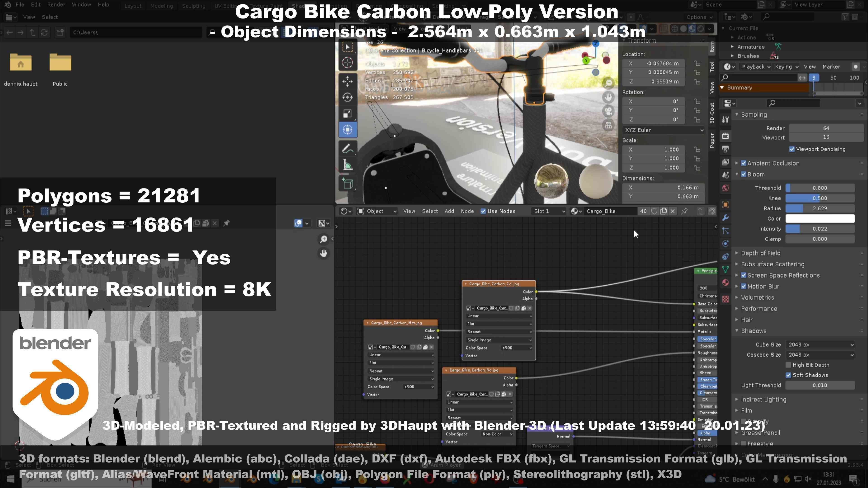The width and height of the screenshot is (868, 488).
Task: Click the zoom magnifier in the image editor
Action: click(323, 239)
